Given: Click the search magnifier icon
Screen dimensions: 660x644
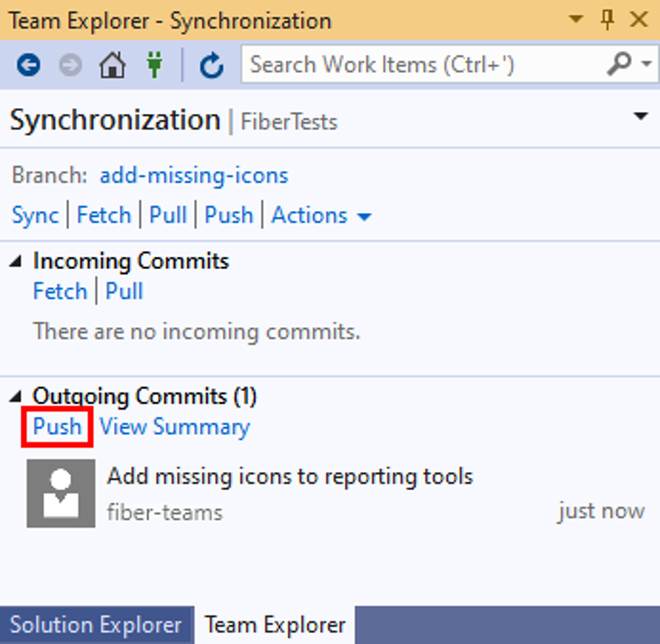Looking at the screenshot, I should [x=620, y=65].
